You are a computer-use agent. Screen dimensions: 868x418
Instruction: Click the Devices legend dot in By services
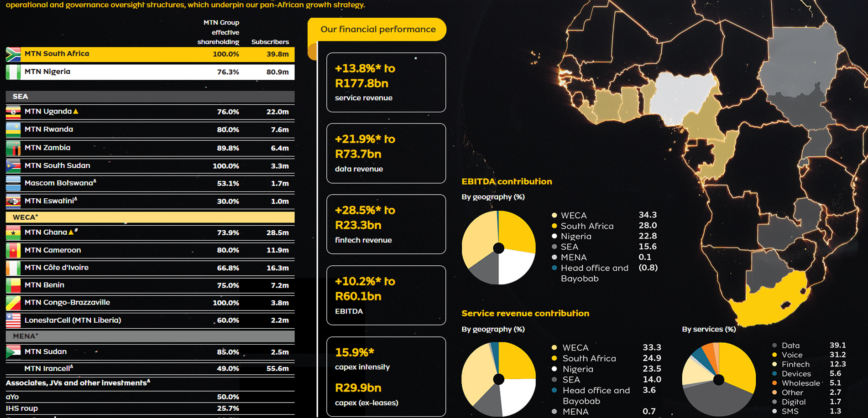(x=774, y=374)
